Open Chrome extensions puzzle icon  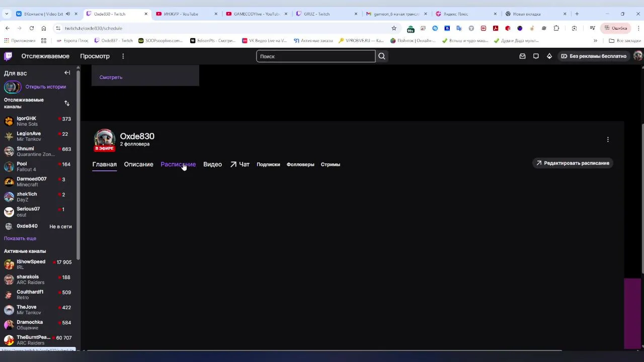pyautogui.click(x=556, y=28)
